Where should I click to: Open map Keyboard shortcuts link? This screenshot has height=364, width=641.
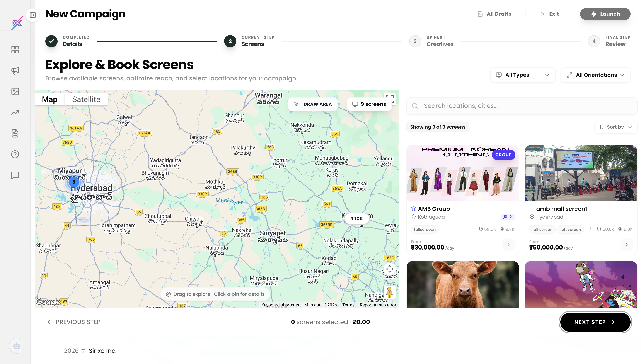coord(280,305)
